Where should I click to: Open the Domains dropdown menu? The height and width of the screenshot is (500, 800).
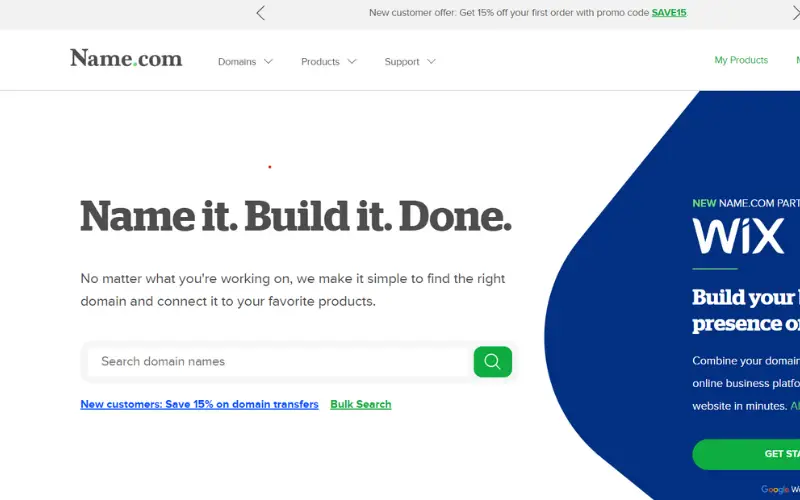tap(245, 62)
